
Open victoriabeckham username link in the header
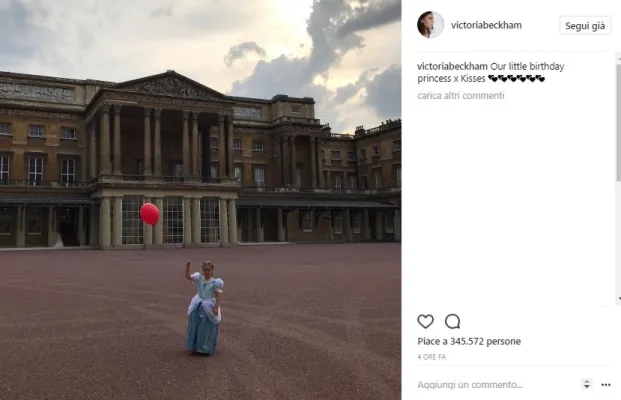click(x=486, y=25)
